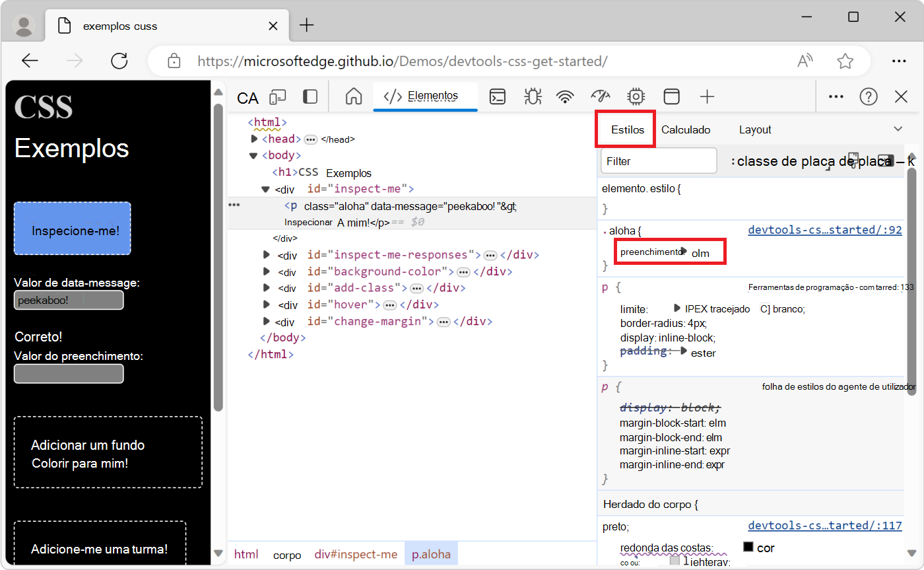Open the Memory chip tool icon
This screenshot has height=570, width=924.
click(636, 96)
